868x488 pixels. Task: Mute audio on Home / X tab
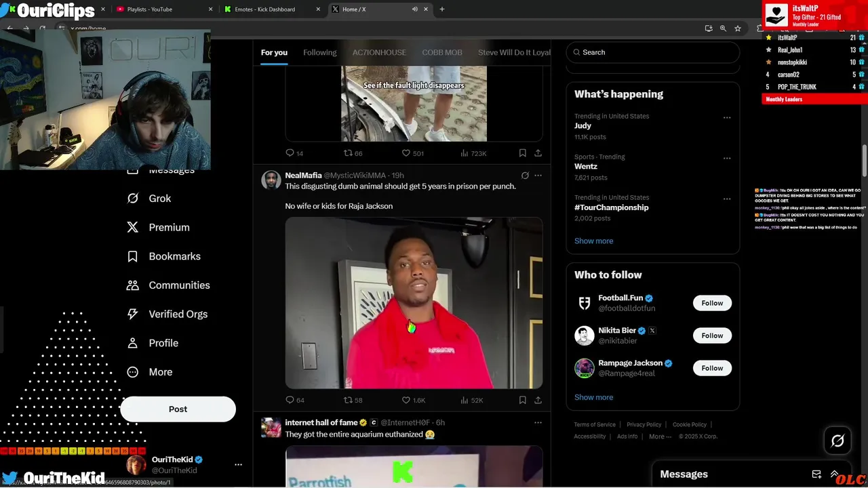(x=414, y=9)
